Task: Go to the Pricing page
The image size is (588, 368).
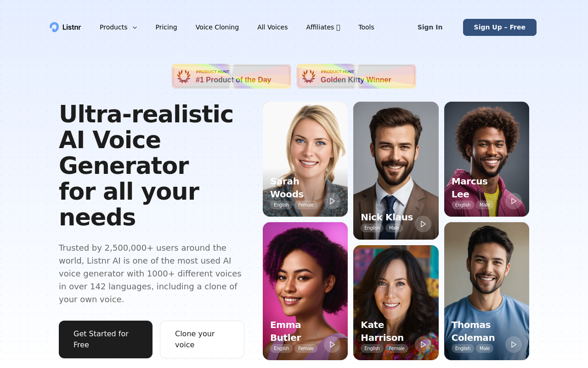Action: [166, 27]
